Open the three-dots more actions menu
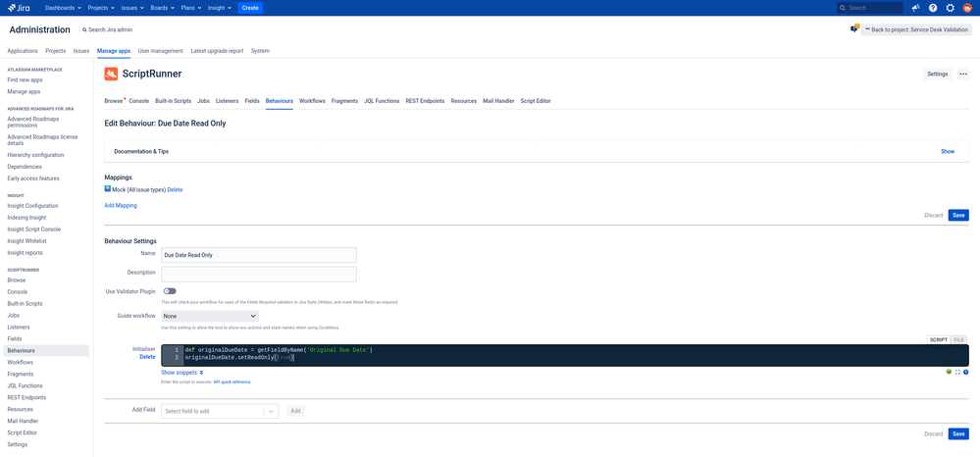 [x=963, y=74]
